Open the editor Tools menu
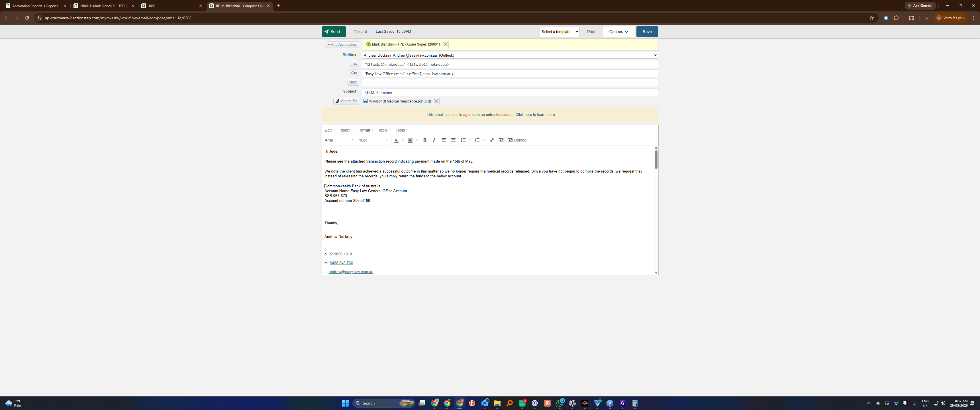Viewport: 980px width, 410px height. 401,130
